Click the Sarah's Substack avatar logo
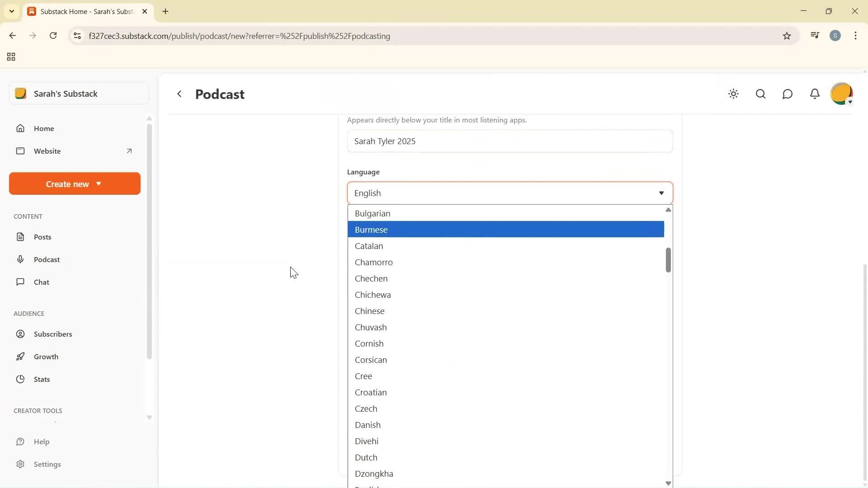 pyautogui.click(x=20, y=94)
